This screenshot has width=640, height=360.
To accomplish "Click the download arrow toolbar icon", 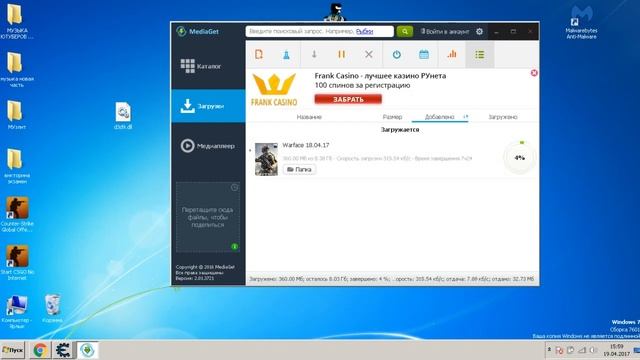I will pyautogui.click(x=314, y=54).
